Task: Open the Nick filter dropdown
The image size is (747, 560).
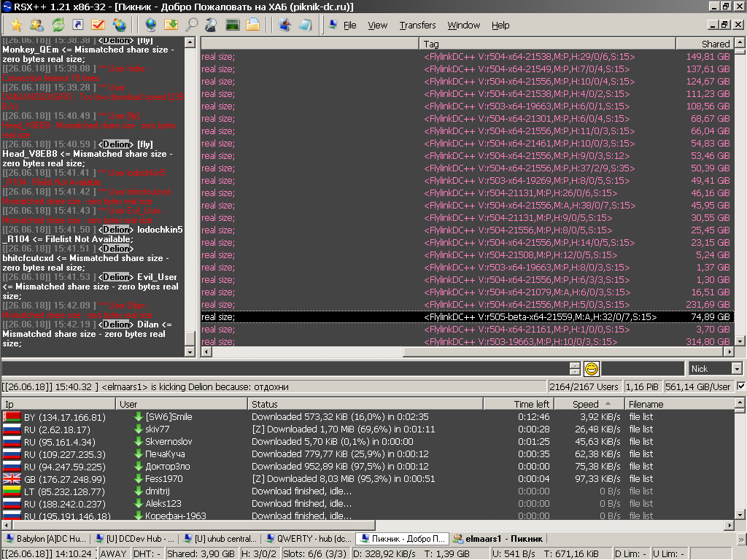Action: pos(737,368)
